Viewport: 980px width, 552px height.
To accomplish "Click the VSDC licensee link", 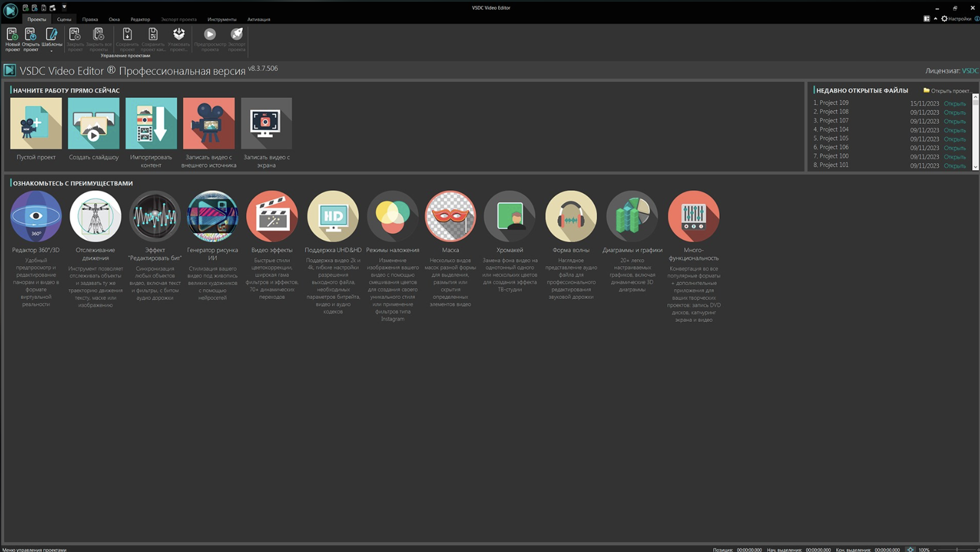I will click(970, 71).
